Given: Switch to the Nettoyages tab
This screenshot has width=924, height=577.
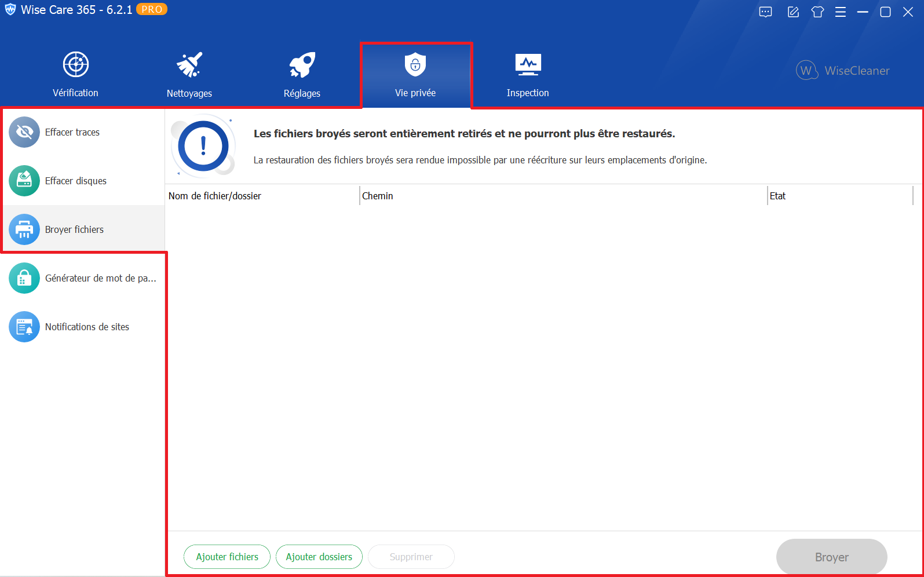Looking at the screenshot, I should 189,75.
